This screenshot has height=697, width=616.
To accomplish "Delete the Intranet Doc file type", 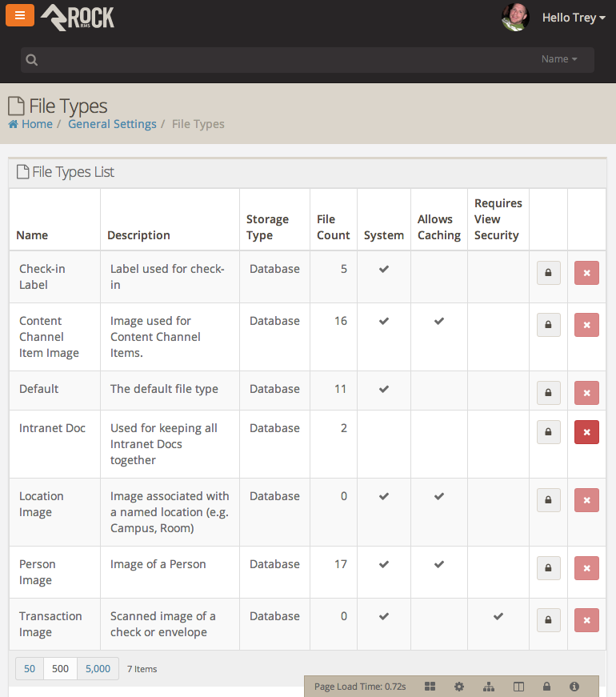I will pyautogui.click(x=586, y=432).
